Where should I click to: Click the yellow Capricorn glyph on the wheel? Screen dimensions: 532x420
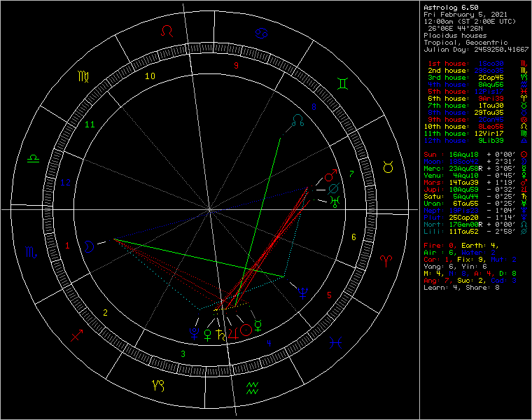pos(158,386)
